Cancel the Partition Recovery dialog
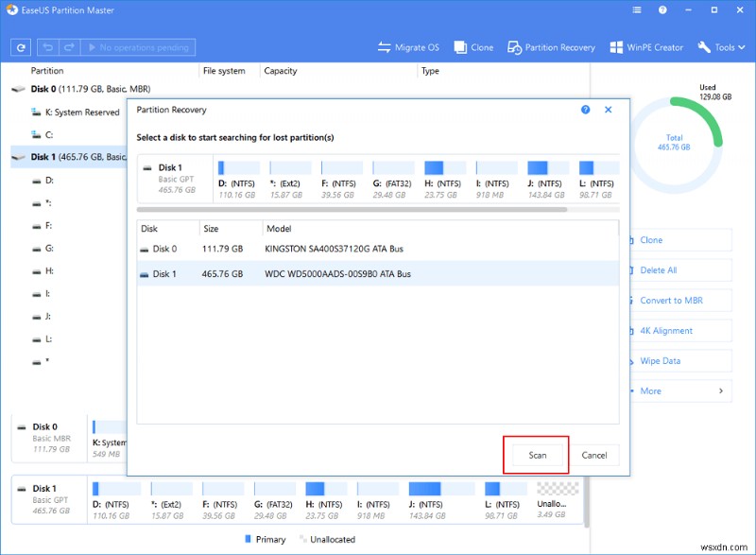 (594, 455)
